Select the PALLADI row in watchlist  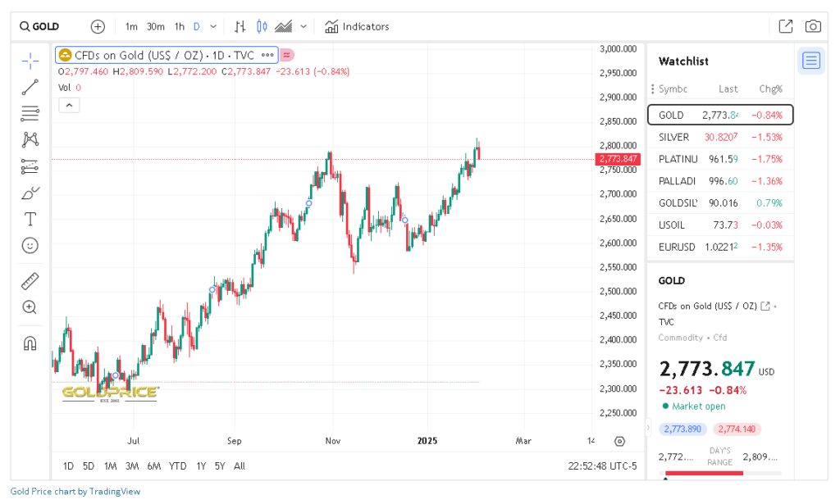720,181
